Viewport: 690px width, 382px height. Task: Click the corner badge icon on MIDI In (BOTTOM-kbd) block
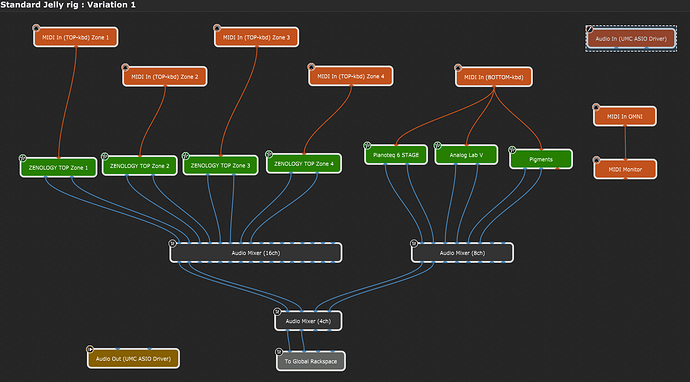point(458,68)
